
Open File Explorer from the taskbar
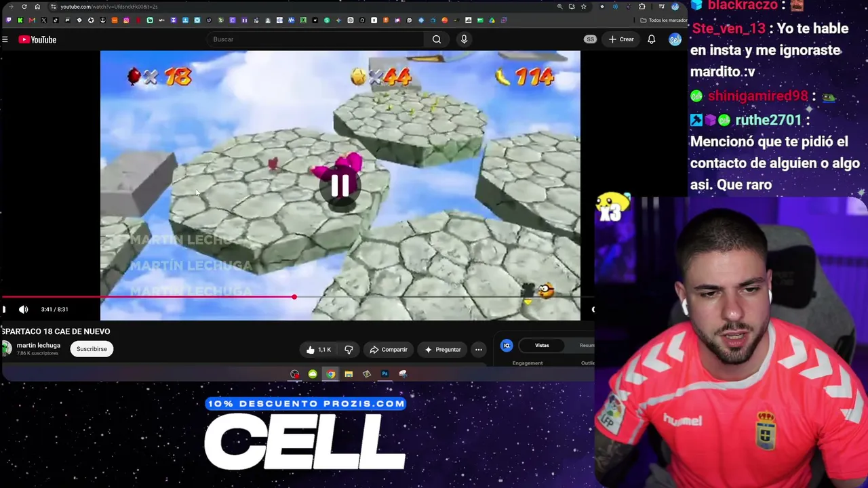pos(349,374)
